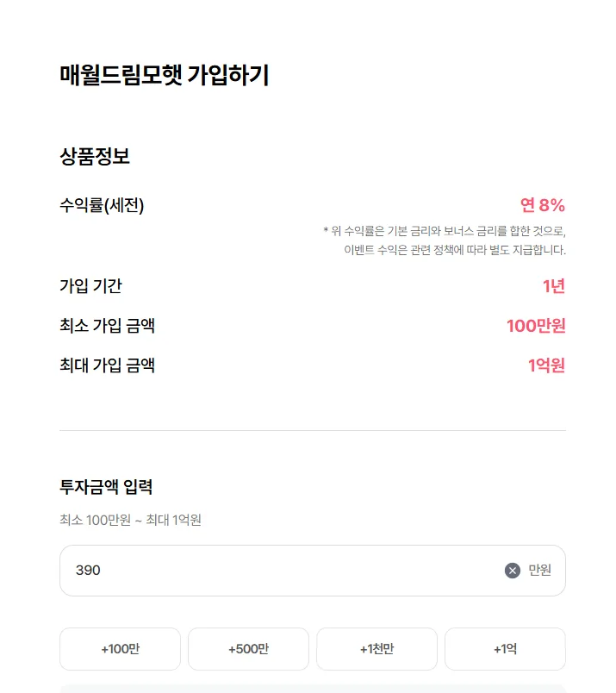
Task: Click the +1천만 quick amount button
Action: coord(377,649)
